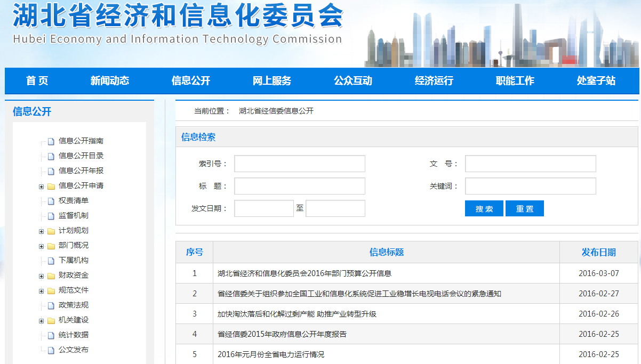Expand the 部门概况 tree node

point(41,246)
